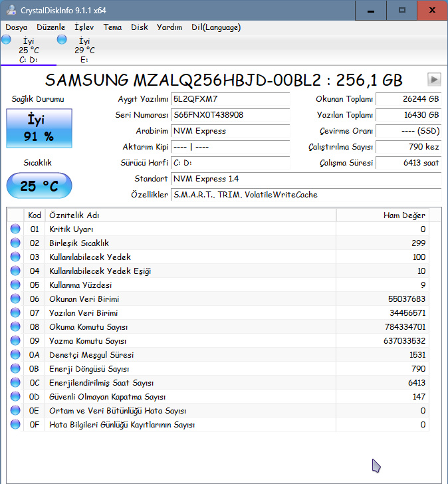The width and height of the screenshot is (448, 484).
Task: Click the Aygıt Yazılımı field 5L2QFXM7
Action: (230, 99)
